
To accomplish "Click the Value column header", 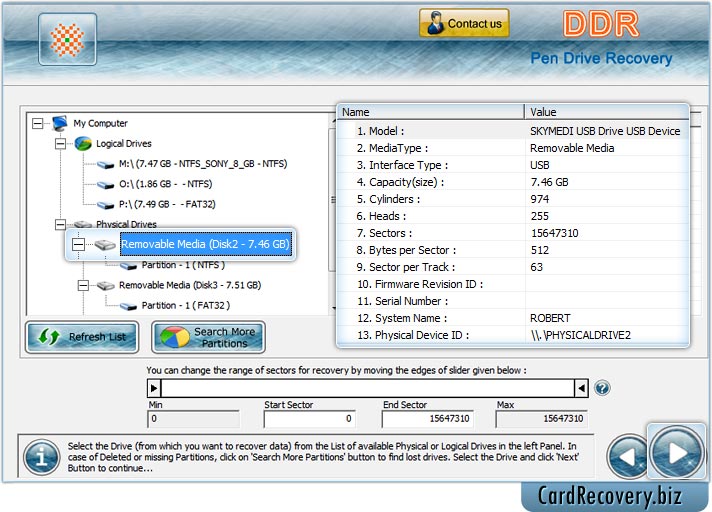I will pyautogui.click(x=607, y=112).
